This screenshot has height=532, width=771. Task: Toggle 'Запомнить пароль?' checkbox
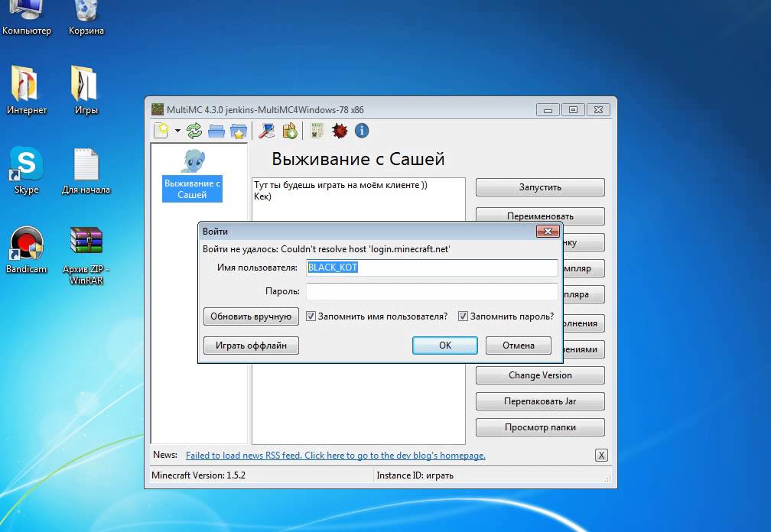[x=463, y=316]
